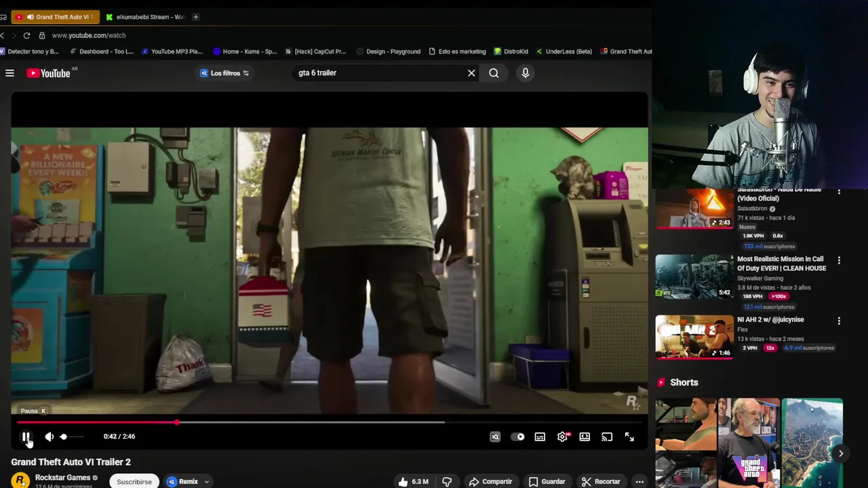Save video with Guardar

[547, 481]
